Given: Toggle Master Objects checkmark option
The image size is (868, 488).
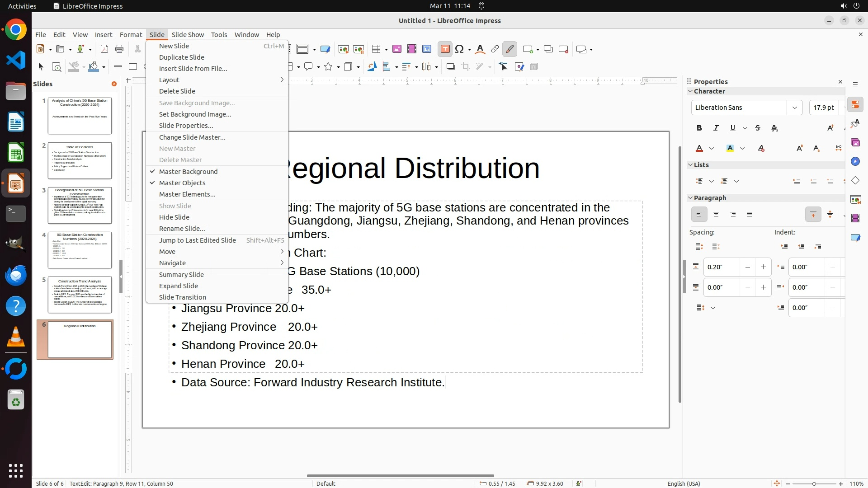Looking at the screenshot, I should pos(182,183).
